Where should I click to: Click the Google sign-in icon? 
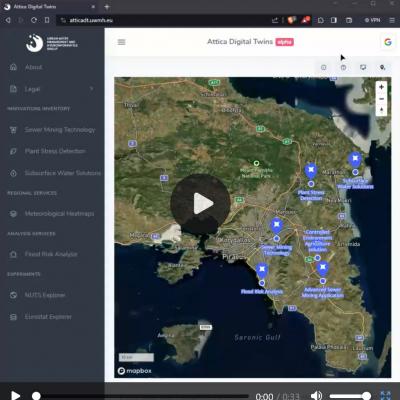click(x=388, y=42)
